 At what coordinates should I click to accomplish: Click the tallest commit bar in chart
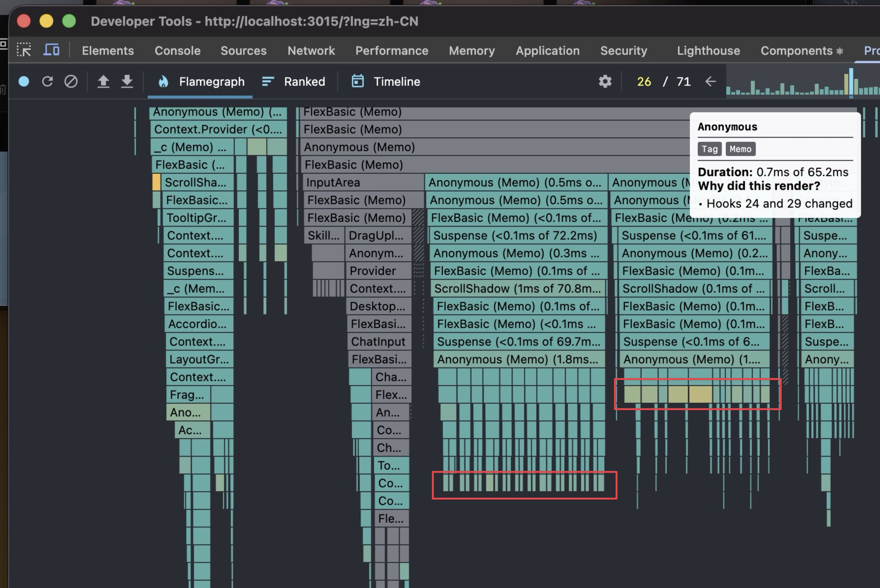(x=851, y=82)
